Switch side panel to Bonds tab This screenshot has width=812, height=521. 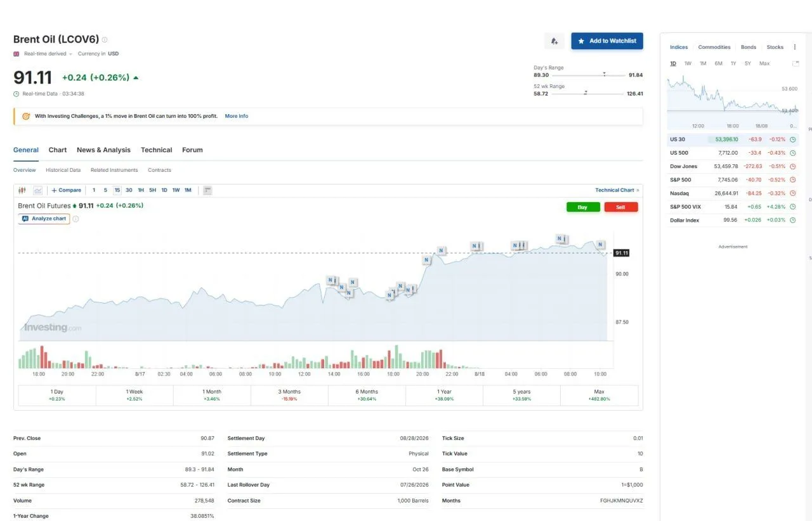tap(749, 47)
